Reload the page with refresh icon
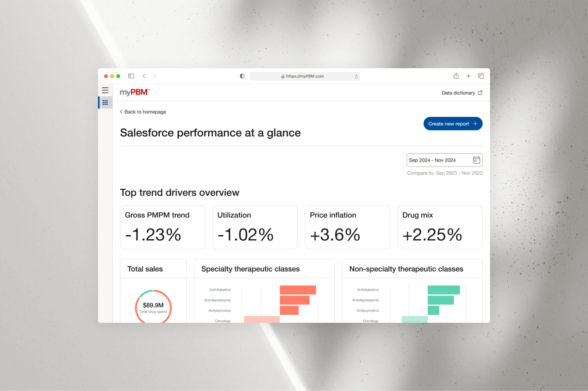 [356, 76]
